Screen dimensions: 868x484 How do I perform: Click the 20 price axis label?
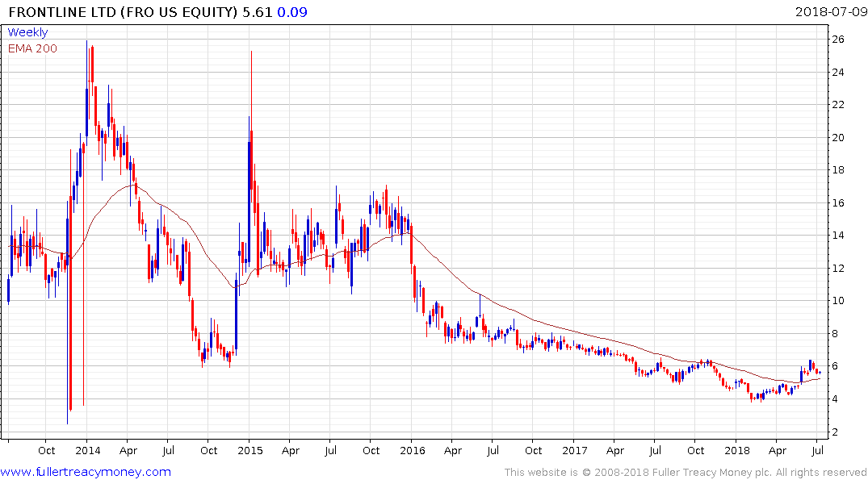838,137
